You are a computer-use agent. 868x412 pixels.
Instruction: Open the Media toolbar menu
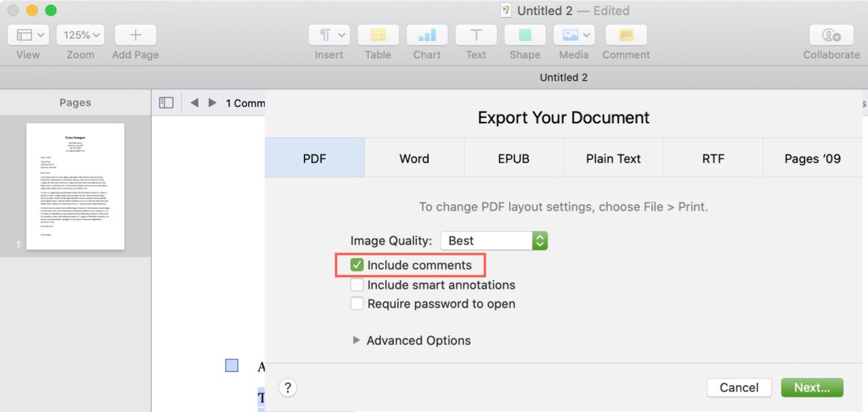(x=574, y=35)
